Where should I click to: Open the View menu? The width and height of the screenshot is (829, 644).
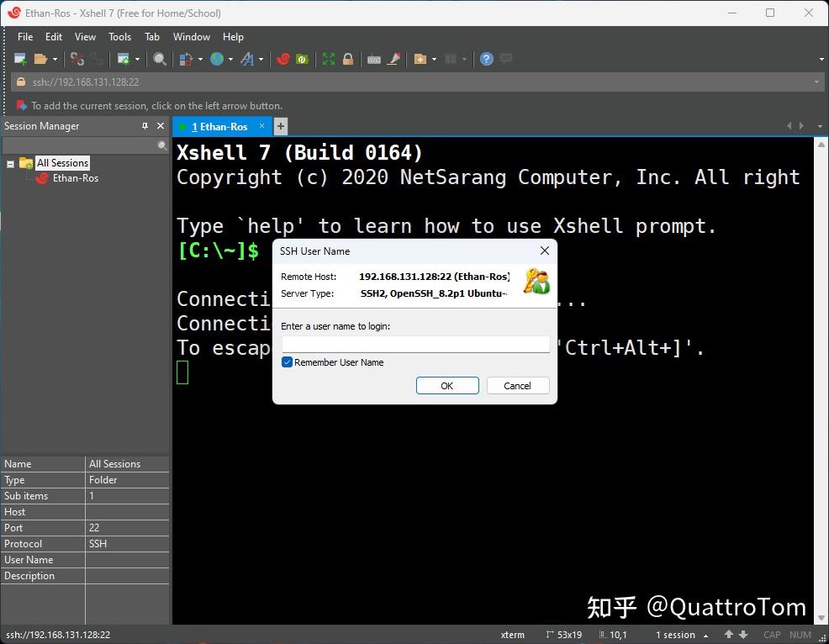[85, 36]
